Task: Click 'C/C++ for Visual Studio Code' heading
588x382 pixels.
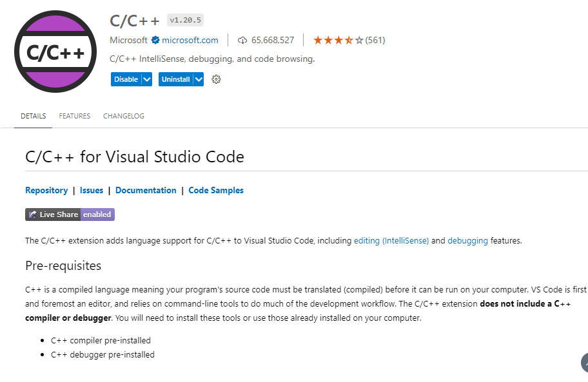Action: click(135, 157)
